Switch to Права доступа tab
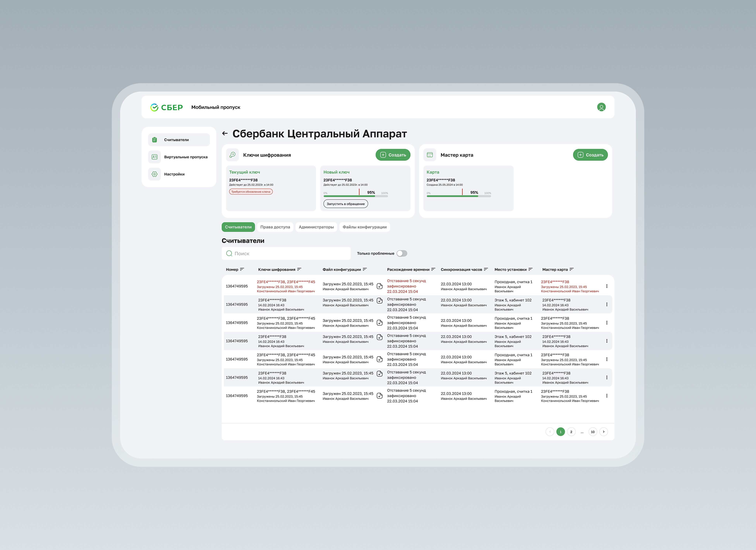The width and height of the screenshot is (756, 550). 275,227
